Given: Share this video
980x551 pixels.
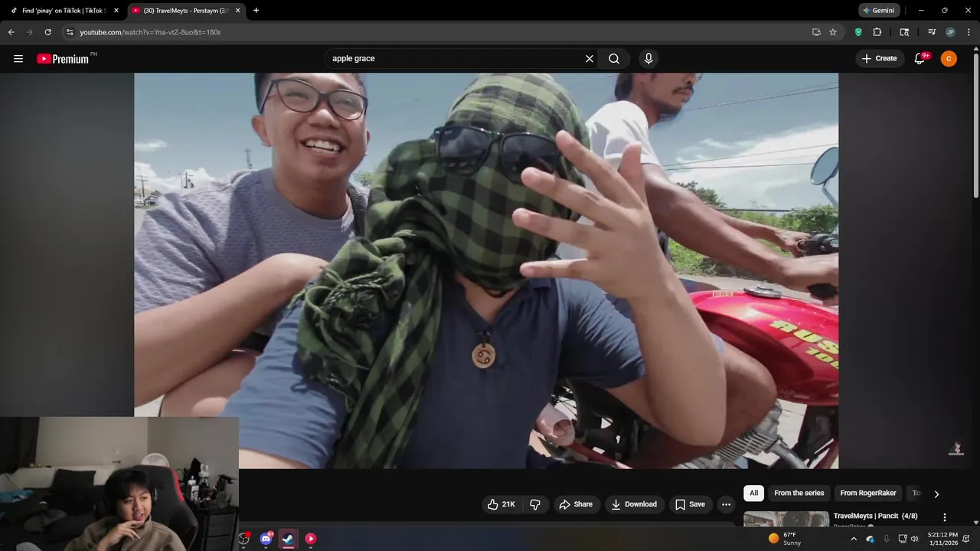Looking at the screenshot, I should pyautogui.click(x=576, y=504).
